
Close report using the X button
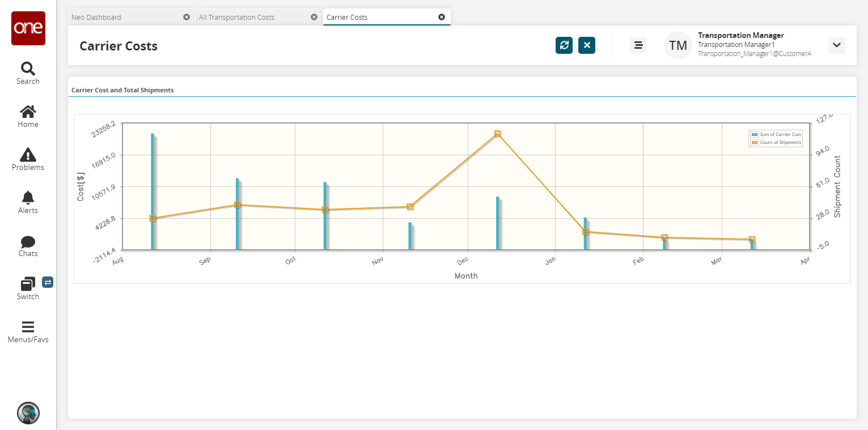click(587, 45)
